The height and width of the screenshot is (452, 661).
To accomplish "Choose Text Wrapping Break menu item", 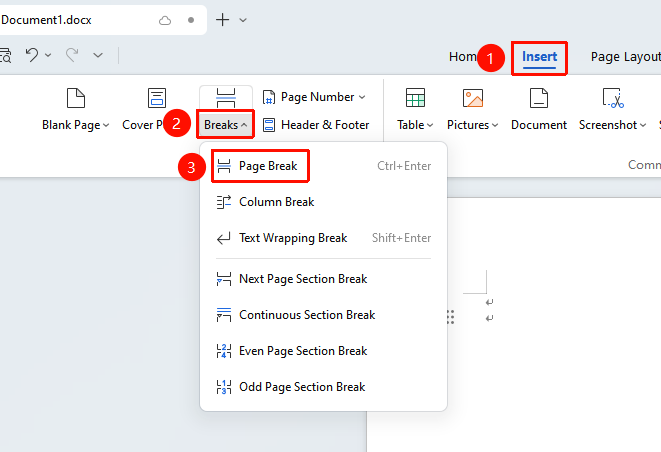I will pos(323,238).
